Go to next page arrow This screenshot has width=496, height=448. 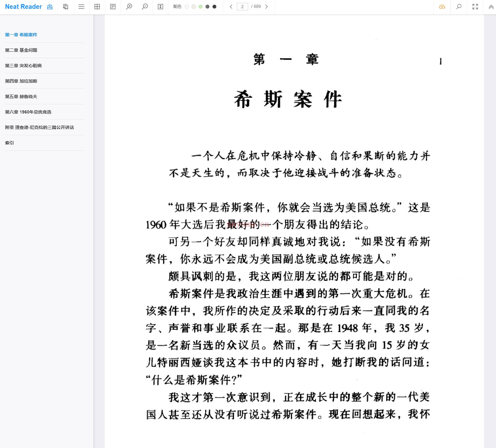pyautogui.click(x=266, y=7)
